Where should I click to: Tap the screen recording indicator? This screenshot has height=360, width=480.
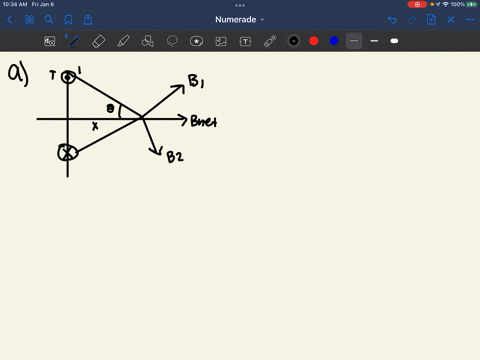417,4
